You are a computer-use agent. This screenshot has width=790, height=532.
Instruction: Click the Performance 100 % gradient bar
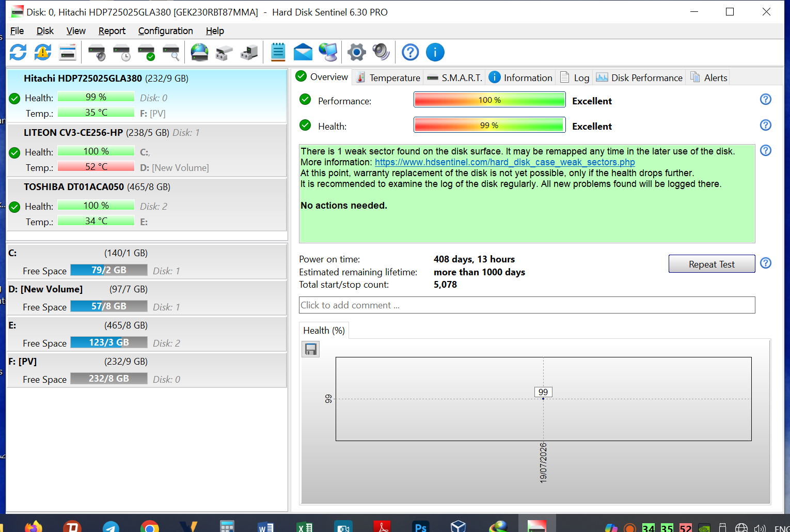pos(489,100)
